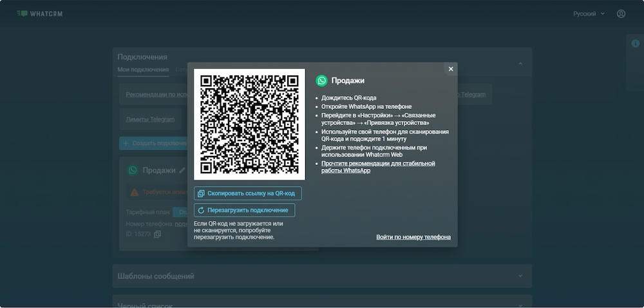Click Перезагрузить подключение button
The height and width of the screenshot is (308, 644).
pyautogui.click(x=244, y=210)
